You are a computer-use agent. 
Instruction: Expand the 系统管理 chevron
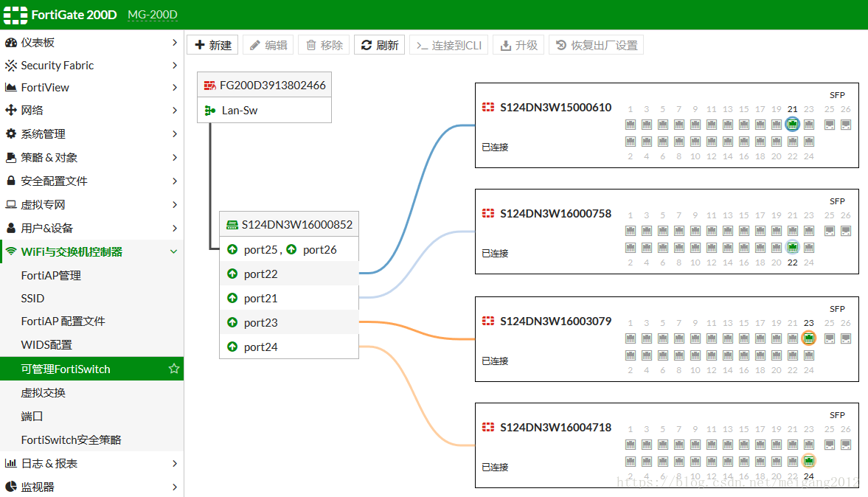point(174,133)
